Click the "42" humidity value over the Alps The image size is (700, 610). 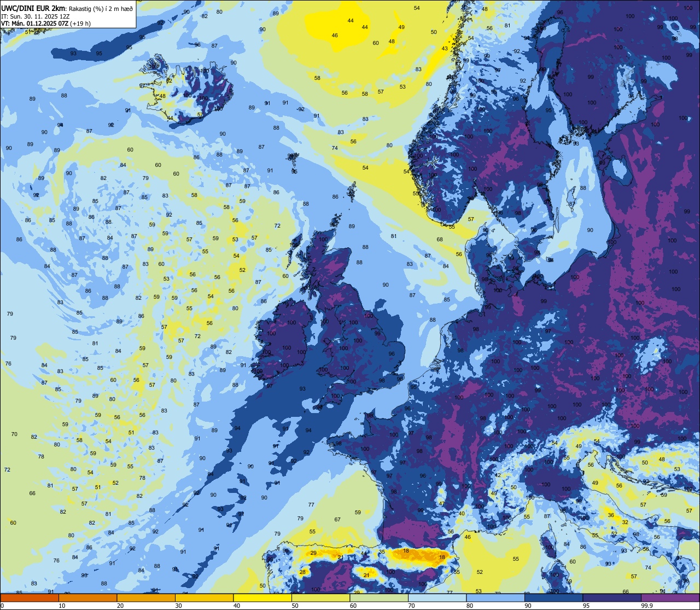pyautogui.click(x=498, y=475)
